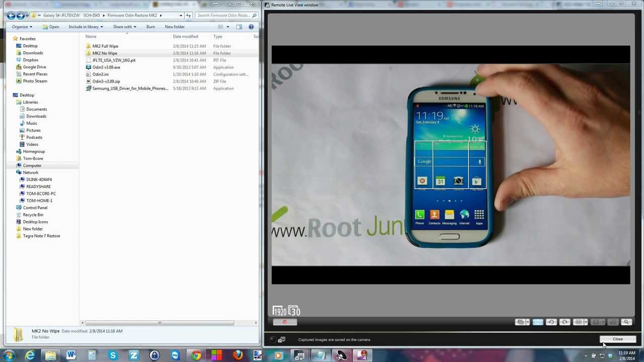644x362 pixels.
Task: Open Tegra Note 7 Restore folder
Action: point(41,236)
